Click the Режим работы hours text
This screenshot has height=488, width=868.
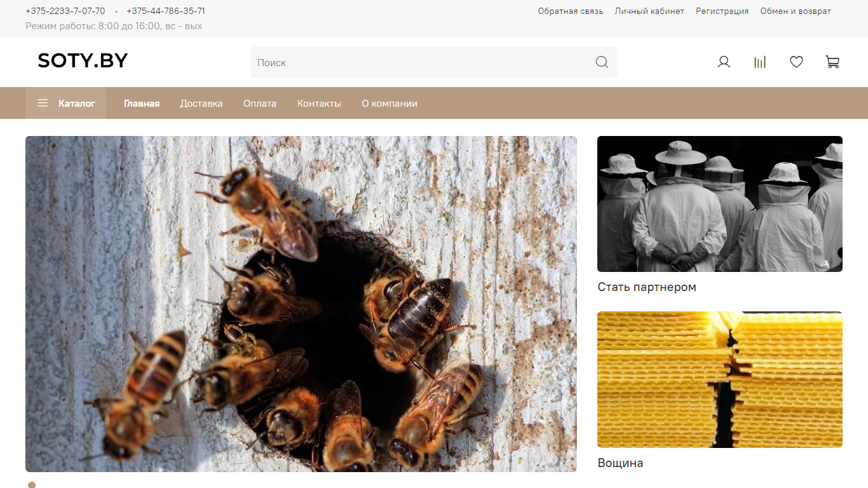click(114, 26)
